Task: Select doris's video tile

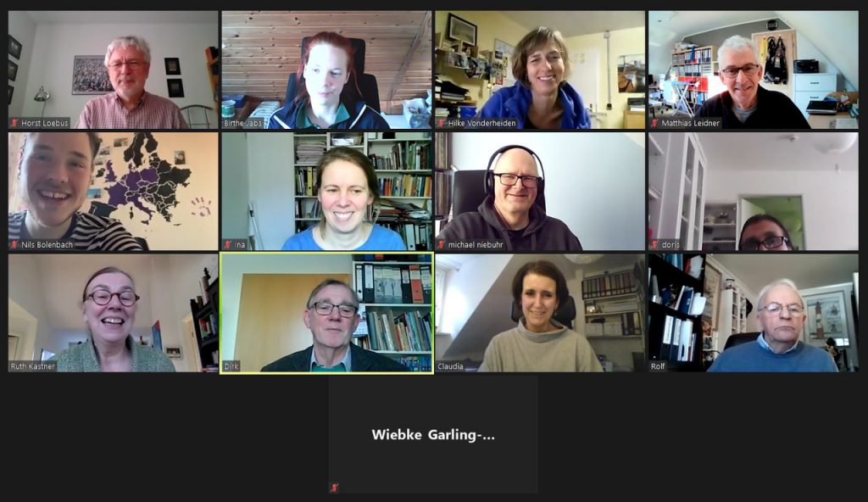Action: pyautogui.click(x=754, y=191)
